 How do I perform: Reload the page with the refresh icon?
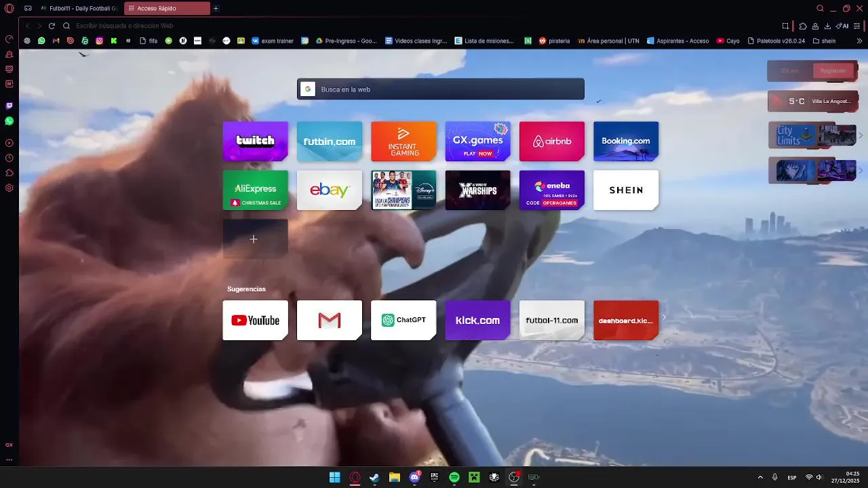pyautogui.click(x=52, y=26)
